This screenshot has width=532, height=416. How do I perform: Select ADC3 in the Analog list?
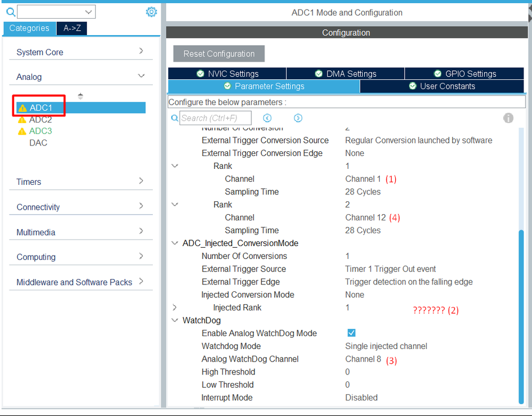tap(40, 131)
